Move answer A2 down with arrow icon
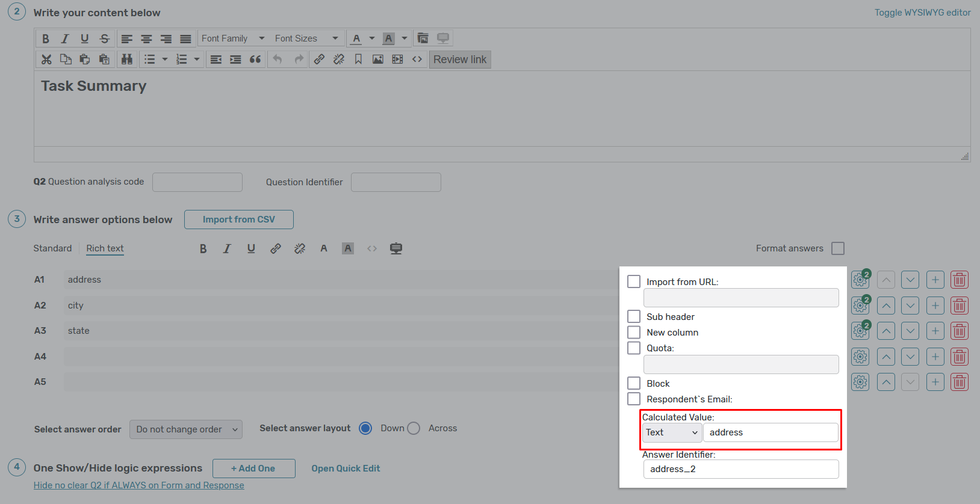The image size is (980, 504). point(910,306)
